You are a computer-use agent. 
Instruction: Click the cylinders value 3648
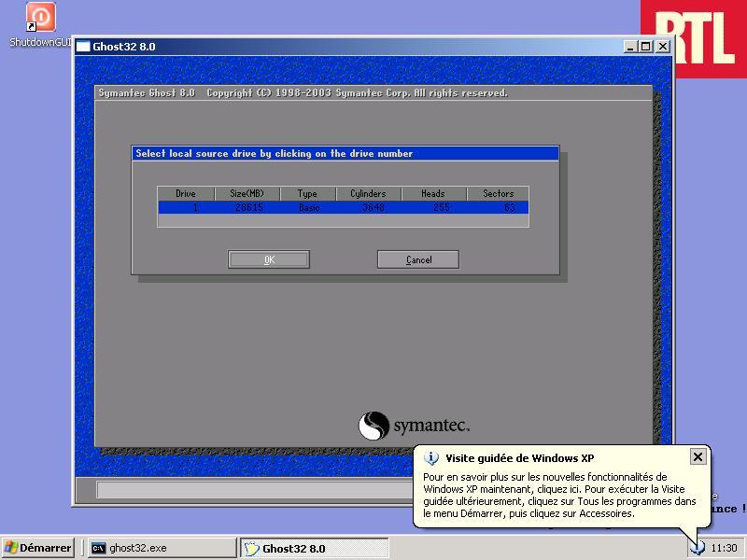(x=373, y=207)
